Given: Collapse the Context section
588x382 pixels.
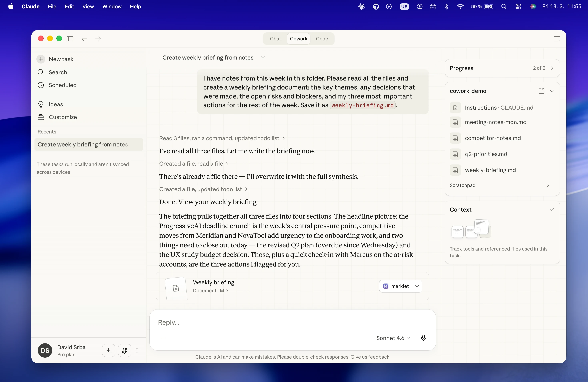Looking at the screenshot, I should pos(552,210).
